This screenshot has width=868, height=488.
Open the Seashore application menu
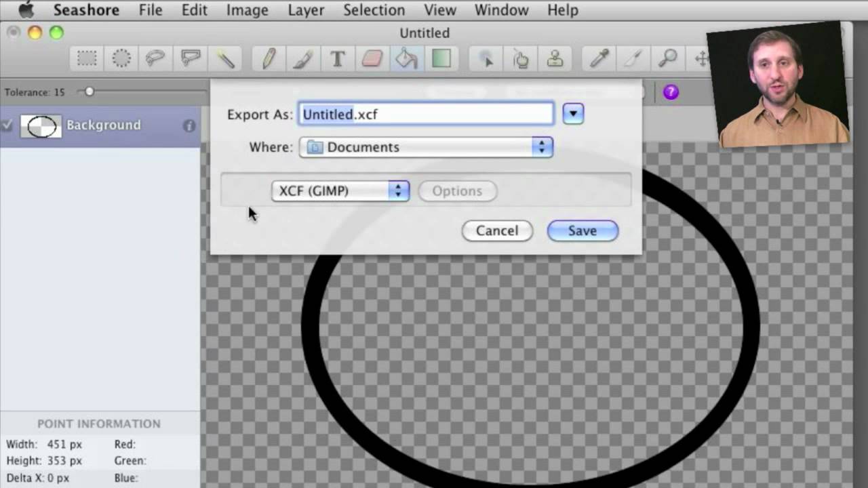86,10
